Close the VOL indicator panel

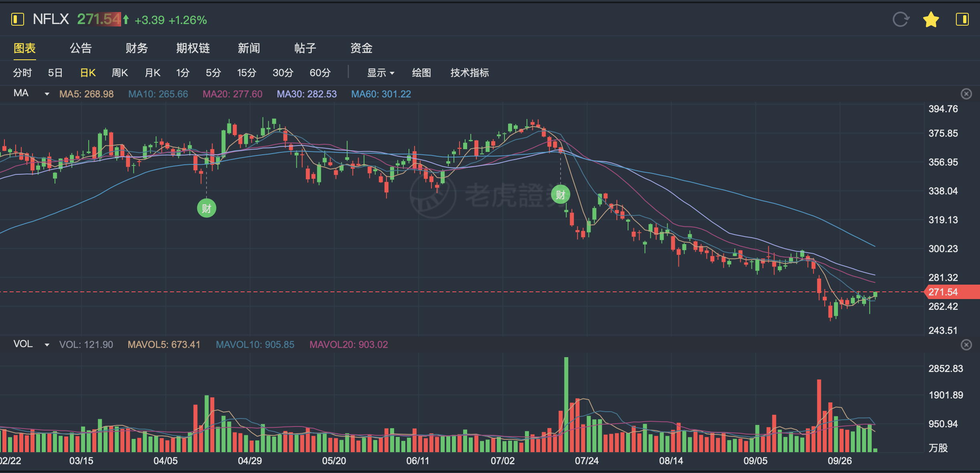click(x=966, y=345)
